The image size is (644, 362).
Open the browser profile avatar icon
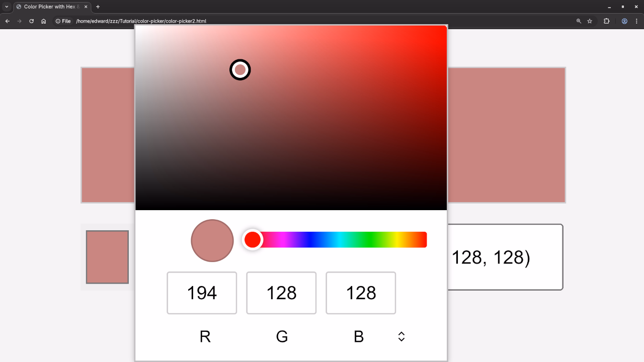624,21
